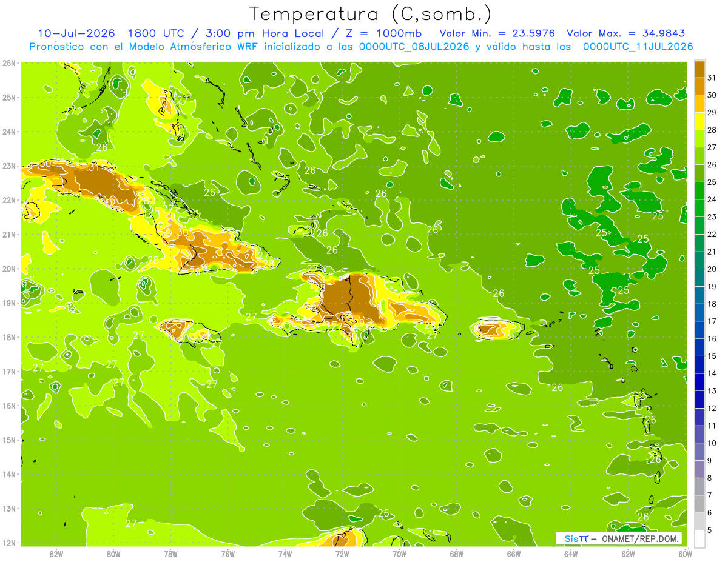Pick the gray legend band between 6 and 7
The width and height of the screenshot is (728, 562).
(x=700, y=504)
